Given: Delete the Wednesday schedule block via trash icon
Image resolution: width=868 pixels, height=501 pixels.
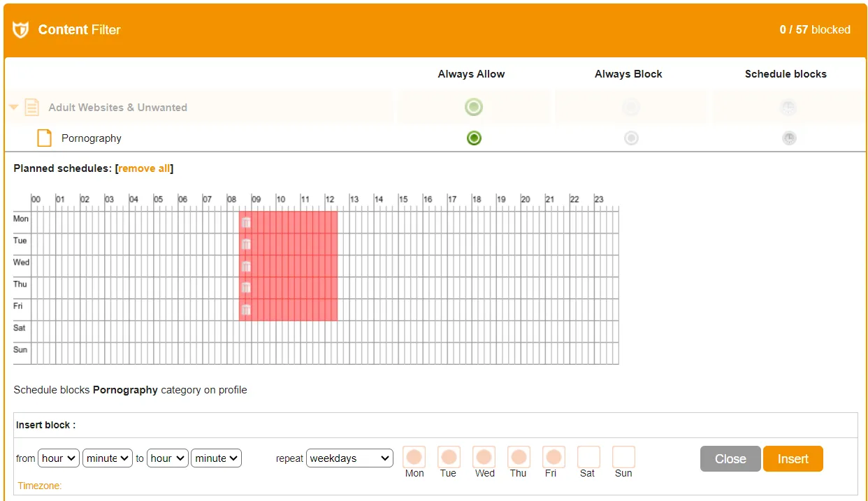Looking at the screenshot, I should (x=246, y=266).
